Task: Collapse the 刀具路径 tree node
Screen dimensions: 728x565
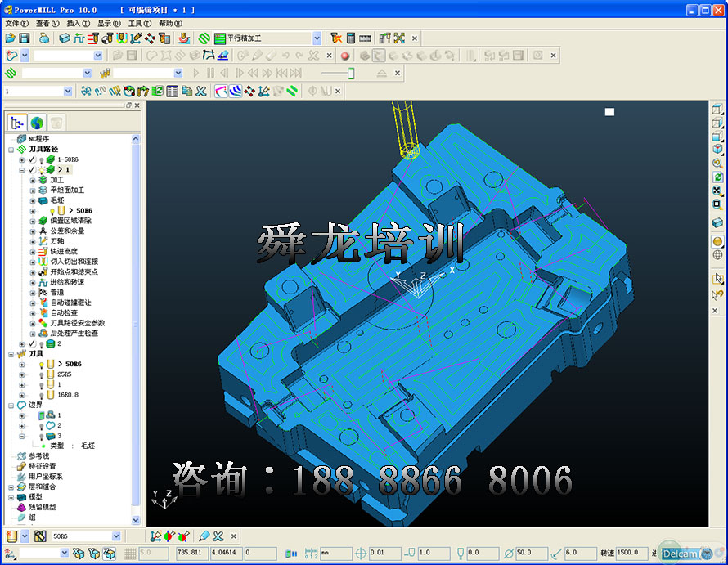Action: pyautogui.click(x=11, y=150)
